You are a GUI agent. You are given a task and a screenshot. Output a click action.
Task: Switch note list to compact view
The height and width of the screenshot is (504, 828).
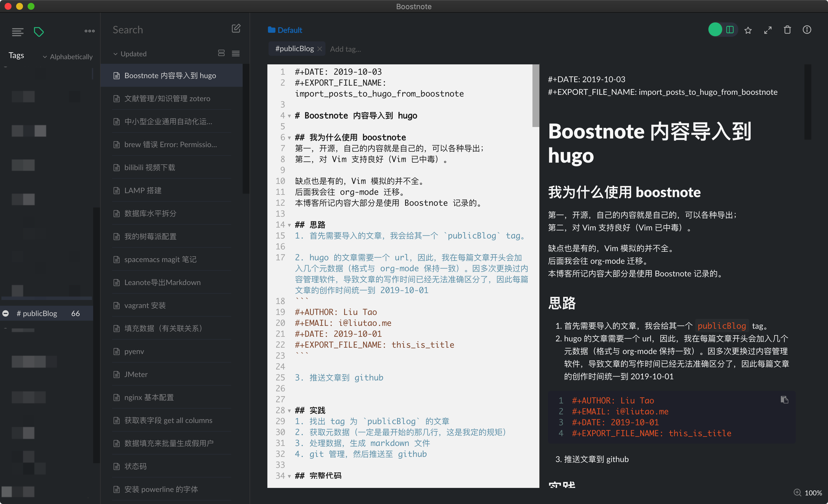click(235, 53)
